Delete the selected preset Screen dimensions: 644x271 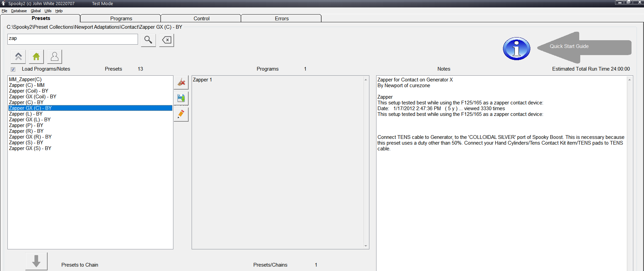pyautogui.click(x=181, y=82)
